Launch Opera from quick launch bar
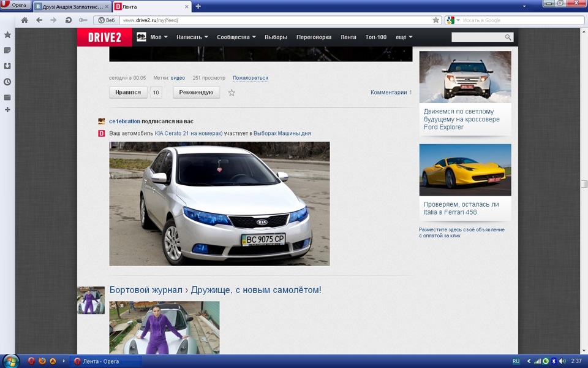 (31, 361)
